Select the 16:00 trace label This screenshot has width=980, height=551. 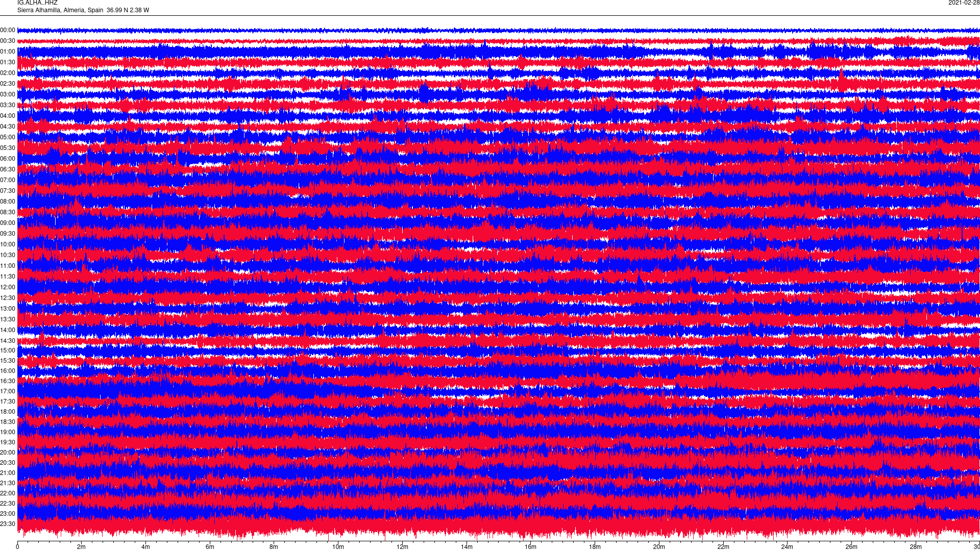8,371
